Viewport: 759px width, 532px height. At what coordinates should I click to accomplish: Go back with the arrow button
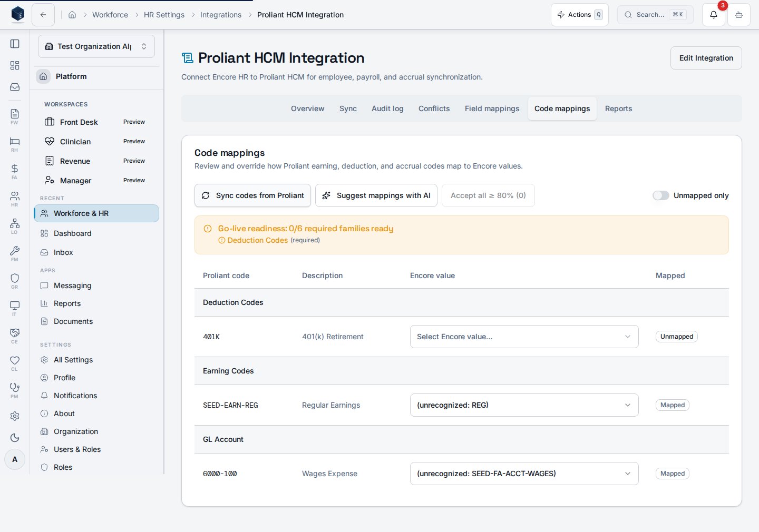[43, 15]
